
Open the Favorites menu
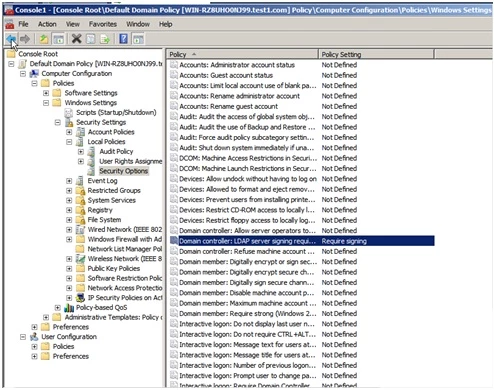103,24
